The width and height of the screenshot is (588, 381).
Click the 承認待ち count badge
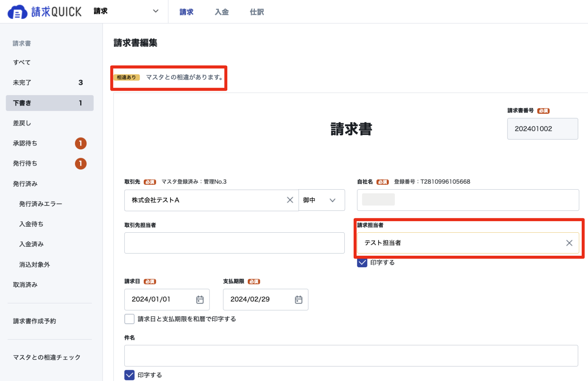81,143
